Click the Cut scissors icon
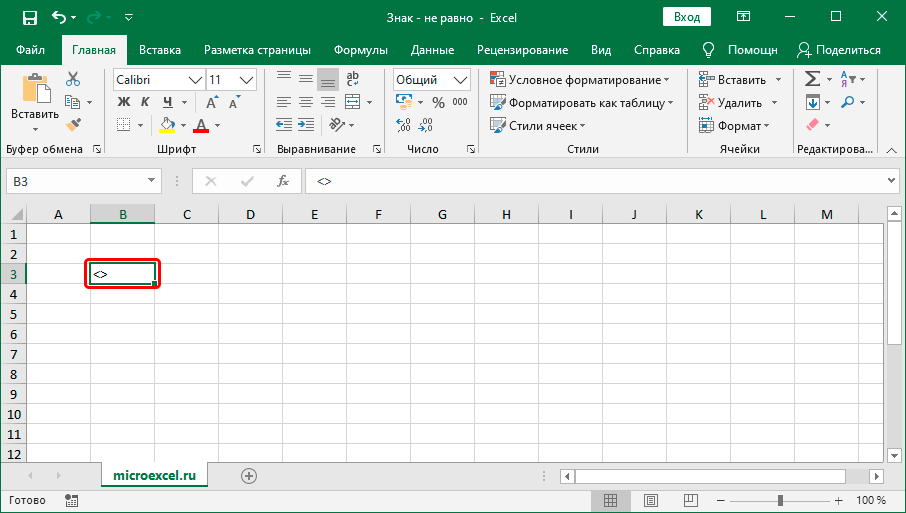 pyautogui.click(x=73, y=79)
